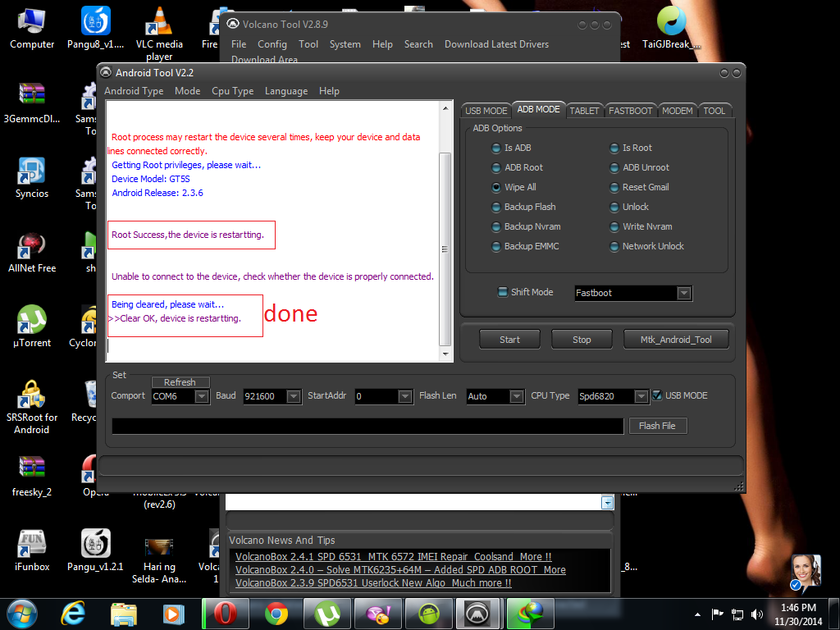Open the Windows Start menu orb
Viewport: 840px width, 630px height.
pyautogui.click(x=22, y=614)
